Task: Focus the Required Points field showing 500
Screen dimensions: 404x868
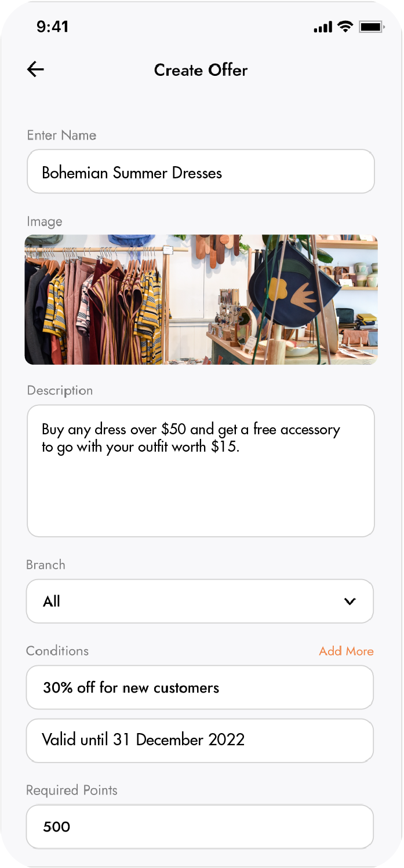Action: tap(200, 826)
